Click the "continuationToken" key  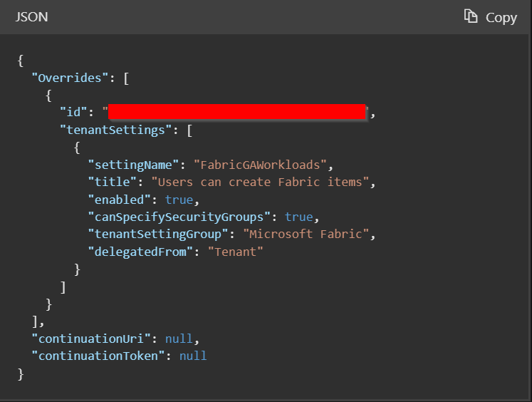(98, 355)
